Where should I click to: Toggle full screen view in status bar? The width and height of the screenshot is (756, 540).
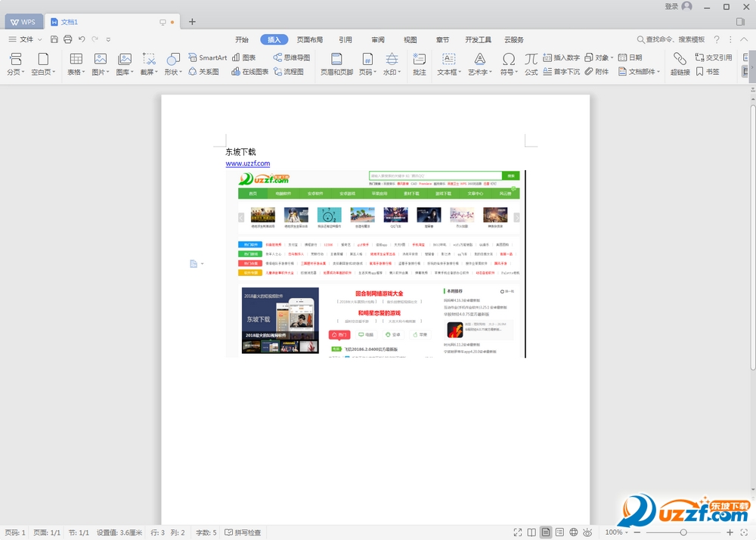(518, 532)
